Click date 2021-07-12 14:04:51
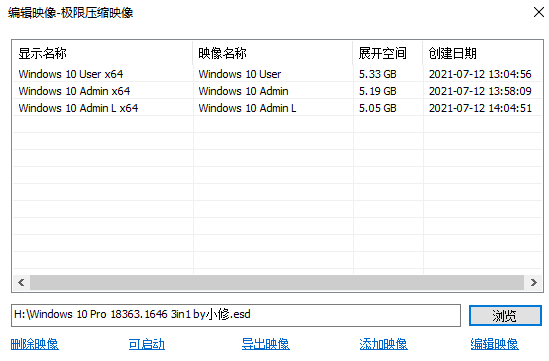 480,108
